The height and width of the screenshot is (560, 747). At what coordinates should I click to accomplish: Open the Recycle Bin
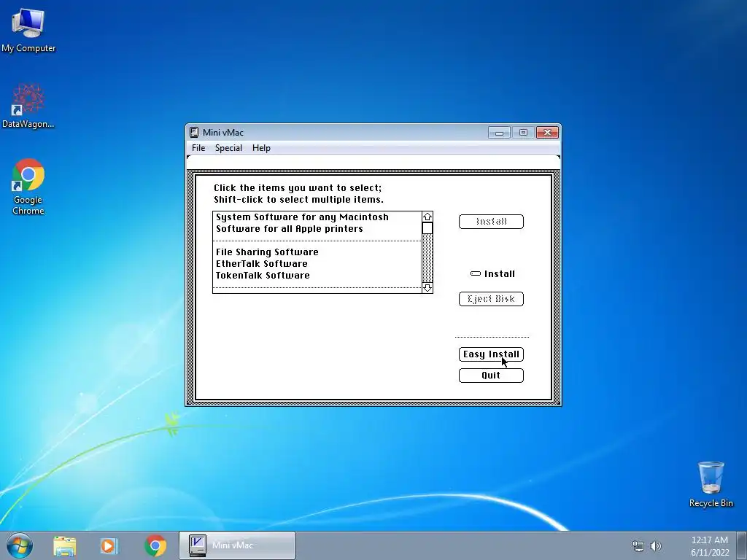[711, 484]
